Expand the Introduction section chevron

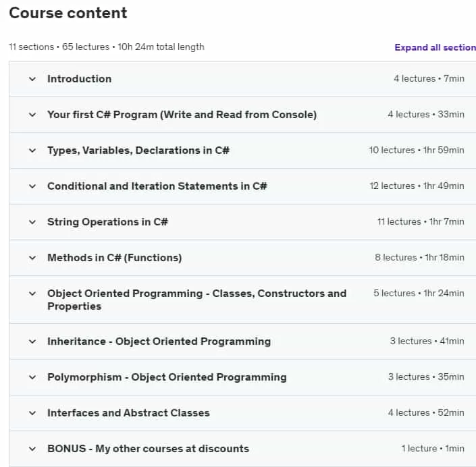coord(32,79)
